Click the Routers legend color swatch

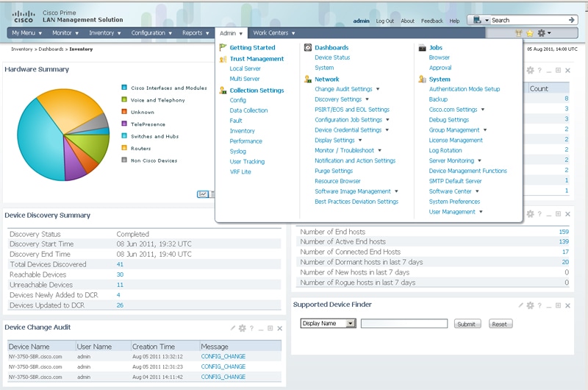pos(124,148)
